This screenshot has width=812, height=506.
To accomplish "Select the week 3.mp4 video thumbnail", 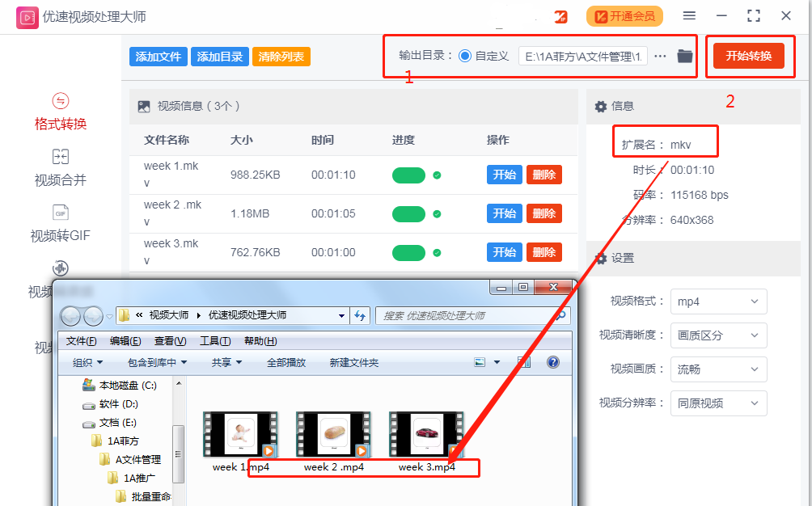I will coord(426,435).
